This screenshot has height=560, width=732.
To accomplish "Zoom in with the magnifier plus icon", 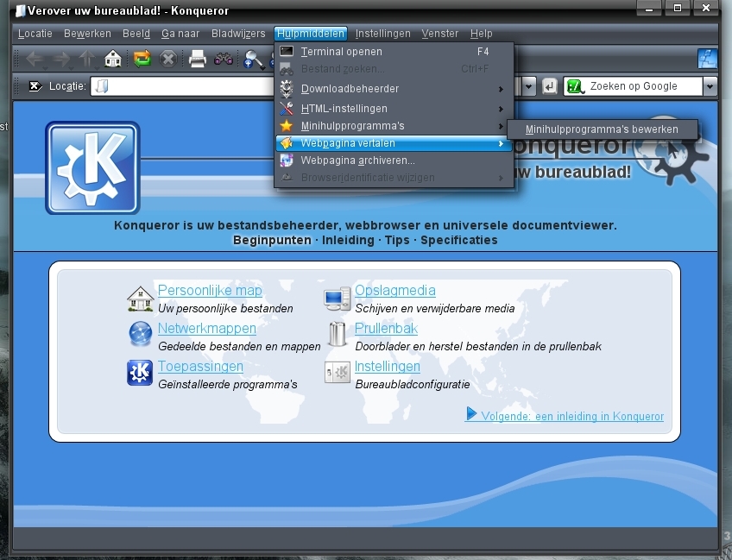I will click(x=254, y=60).
